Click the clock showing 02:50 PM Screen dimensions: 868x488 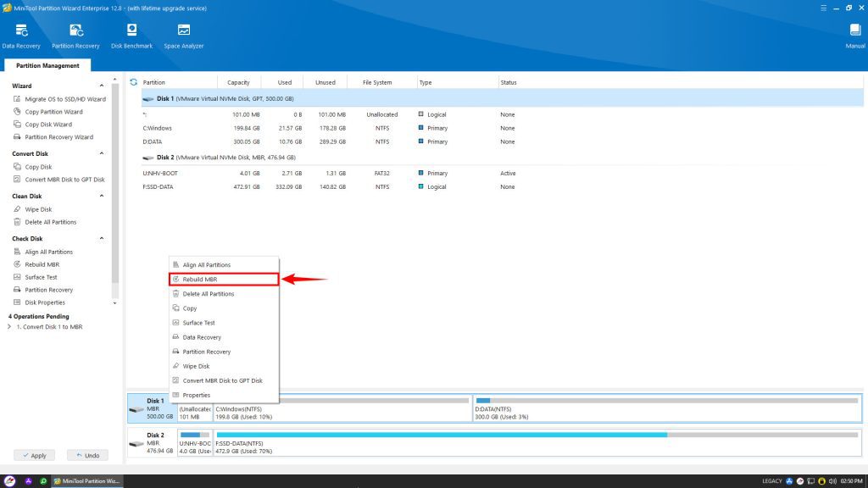point(851,481)
